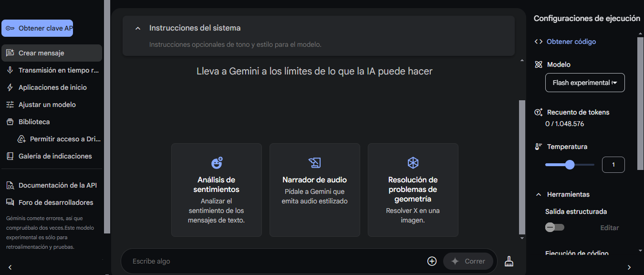The image size is (644, 275).
Task: Click the heading Lleva a Gemini a los límites
Action: point(314,71)
